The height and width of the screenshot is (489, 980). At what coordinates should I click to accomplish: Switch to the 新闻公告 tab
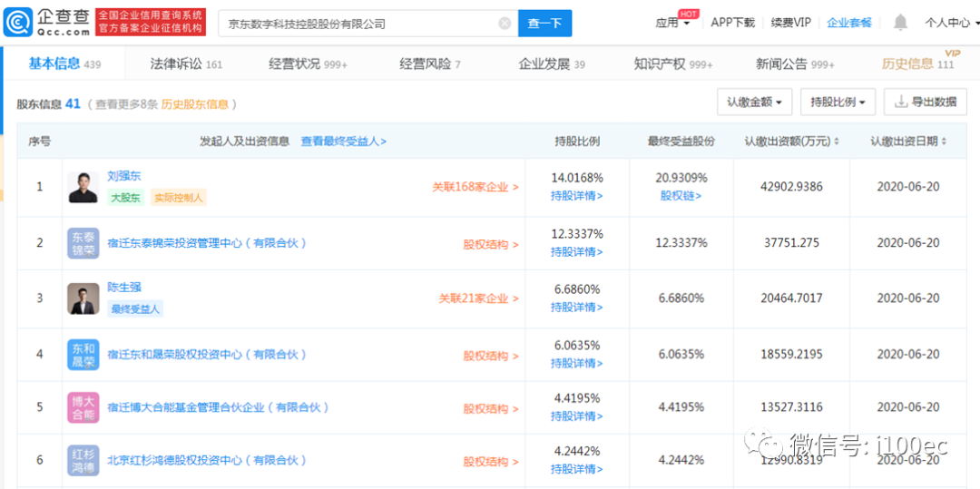tap(795, 64)
